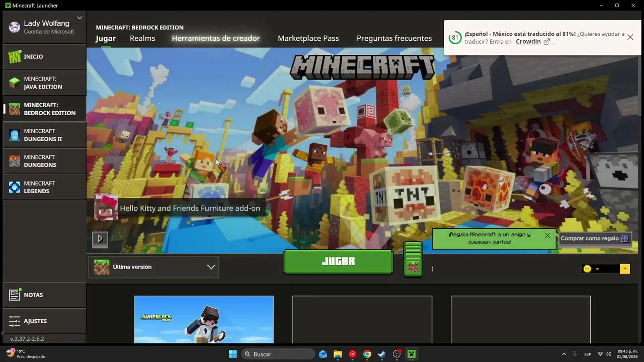Select Minecraft: Java Edition in sidebar
The width and height of the screenshot is (644, 362).
(44, 83)
